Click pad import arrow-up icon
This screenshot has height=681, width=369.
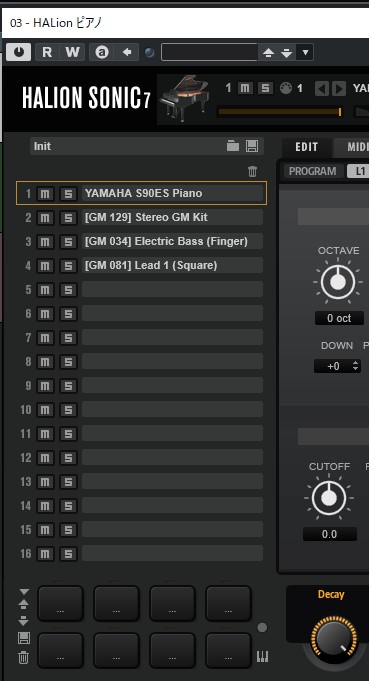[x=24, y=604]
